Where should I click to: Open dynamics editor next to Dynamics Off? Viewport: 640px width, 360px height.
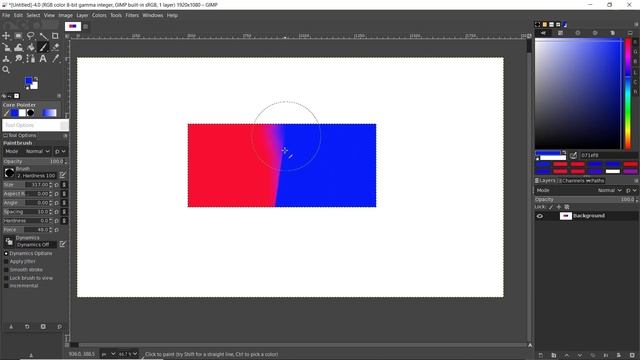pos(62,244)
